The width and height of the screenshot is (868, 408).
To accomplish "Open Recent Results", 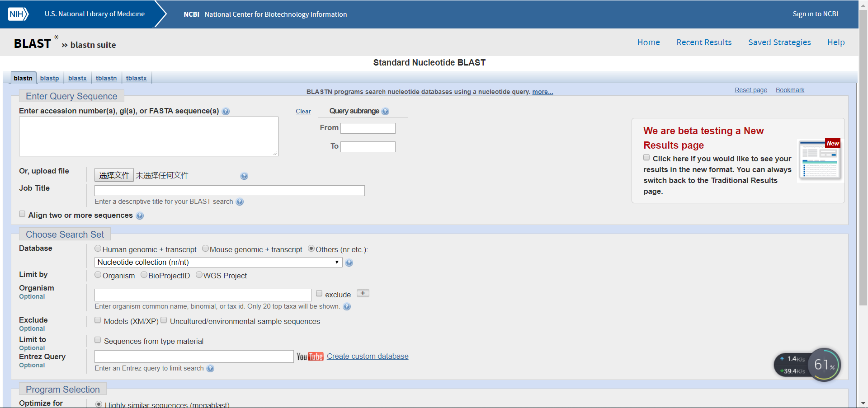I will [704, 42].
